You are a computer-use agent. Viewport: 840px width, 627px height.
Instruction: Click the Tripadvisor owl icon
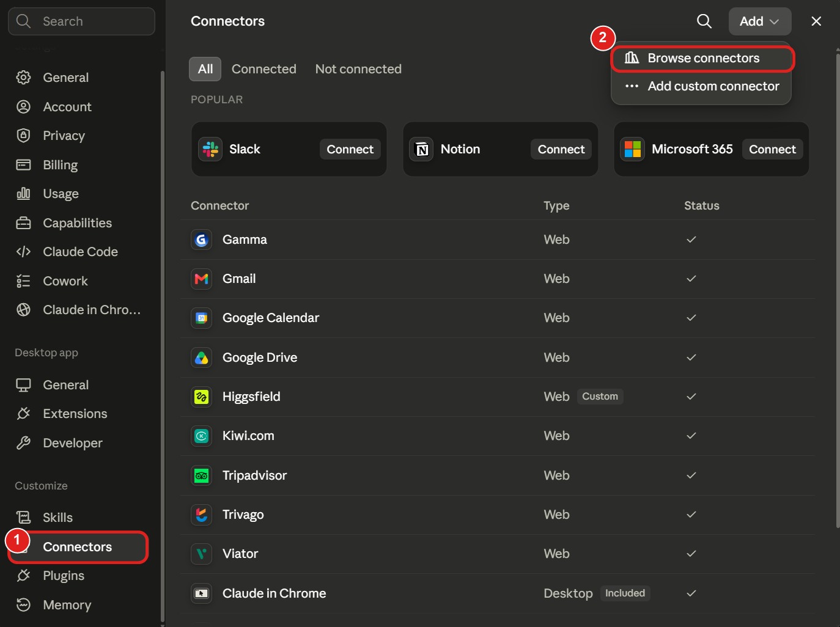[x=201, y=475]
